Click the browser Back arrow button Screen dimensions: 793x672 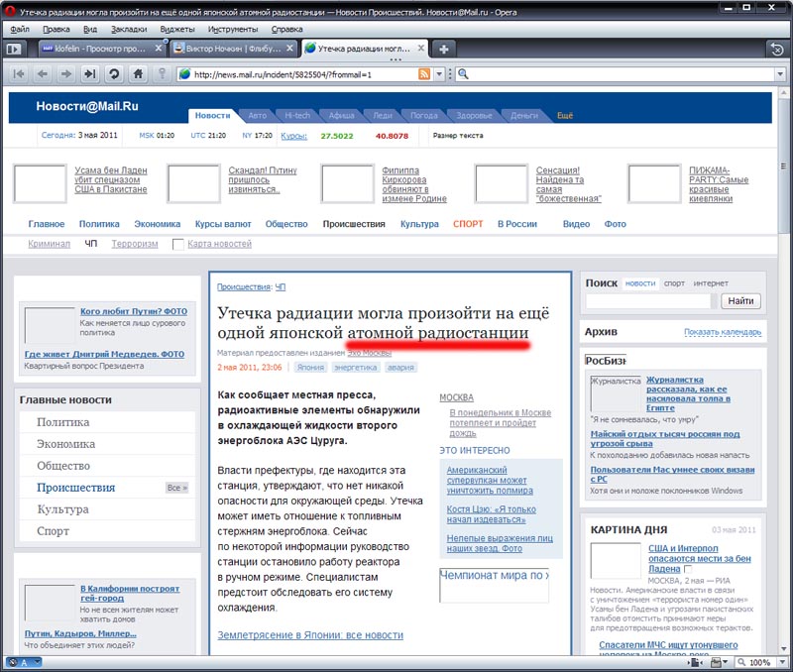42,74
